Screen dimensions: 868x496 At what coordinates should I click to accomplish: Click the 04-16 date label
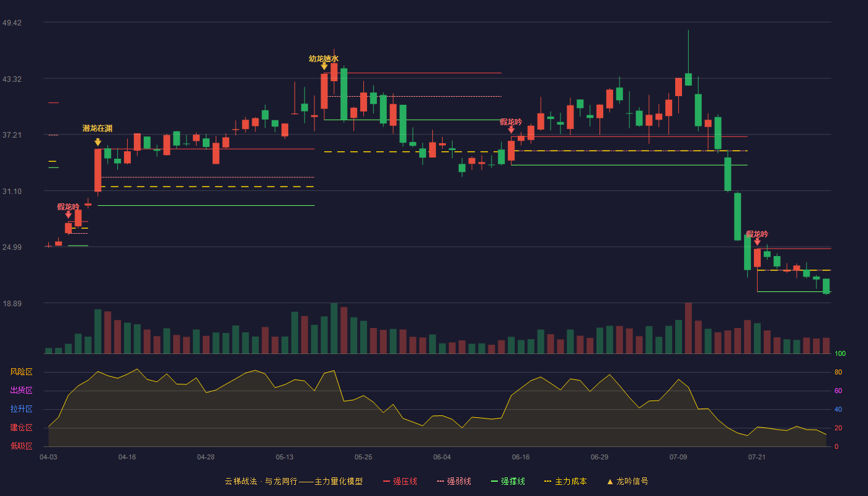(127, 457)
